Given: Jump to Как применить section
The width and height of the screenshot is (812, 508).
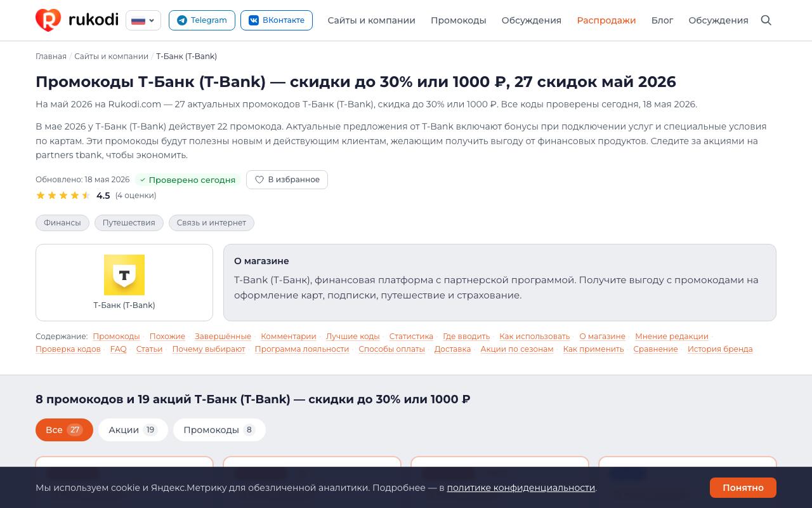Looking at the screenshot, I should pos(593,349).
